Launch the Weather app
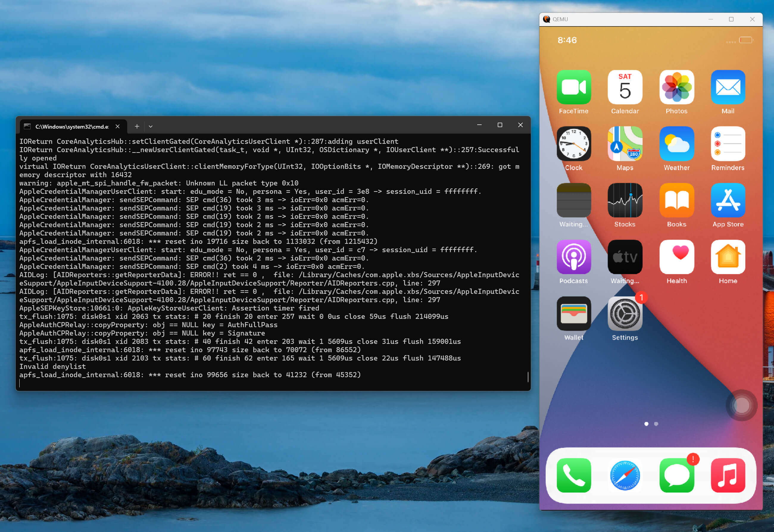774x532 pixels. tap(676, 144)
